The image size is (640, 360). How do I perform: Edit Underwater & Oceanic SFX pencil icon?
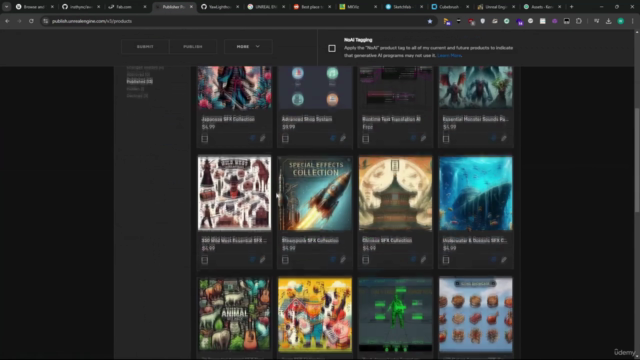[504, 260]
